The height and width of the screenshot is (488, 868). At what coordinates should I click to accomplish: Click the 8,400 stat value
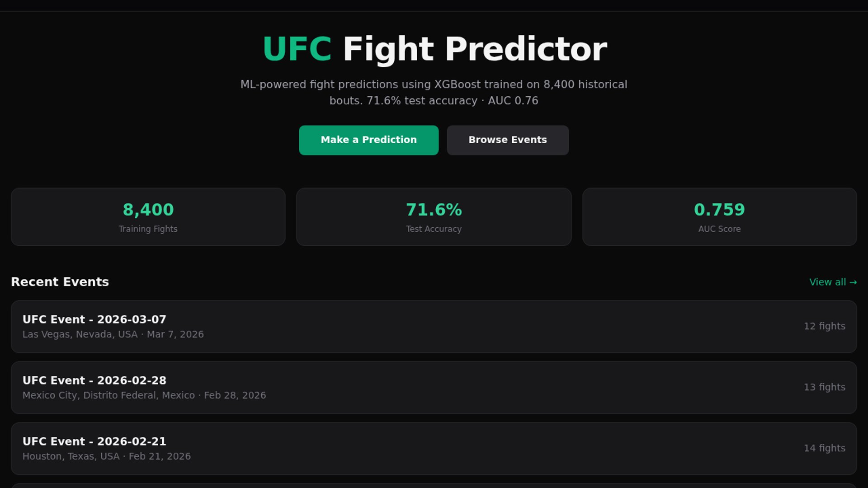coord(148,210)
